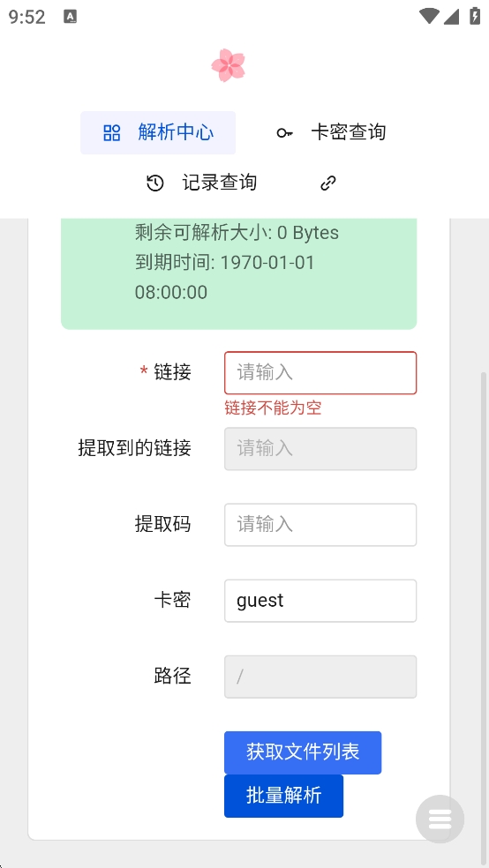Switch to the 卡密查询 menu item

[331, 133]
